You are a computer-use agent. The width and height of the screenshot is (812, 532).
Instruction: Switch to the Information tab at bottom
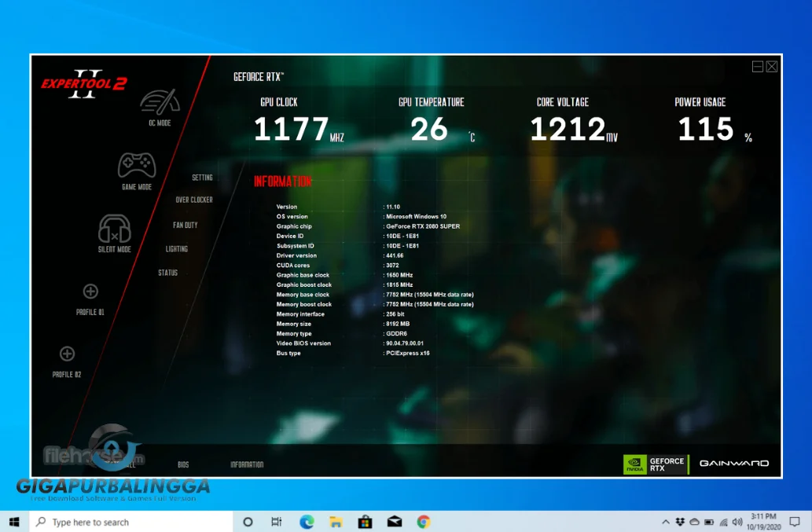click(x=247, y=464)
